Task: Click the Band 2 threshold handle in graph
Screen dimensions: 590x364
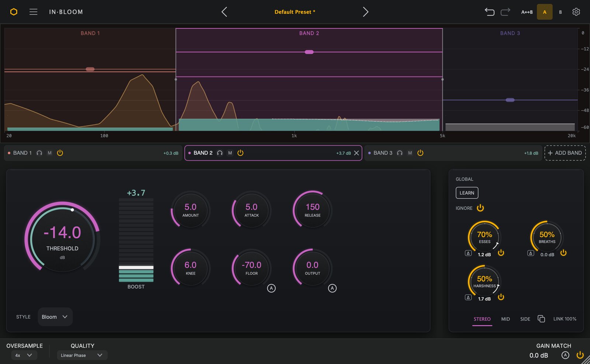Action: (309, 52)
